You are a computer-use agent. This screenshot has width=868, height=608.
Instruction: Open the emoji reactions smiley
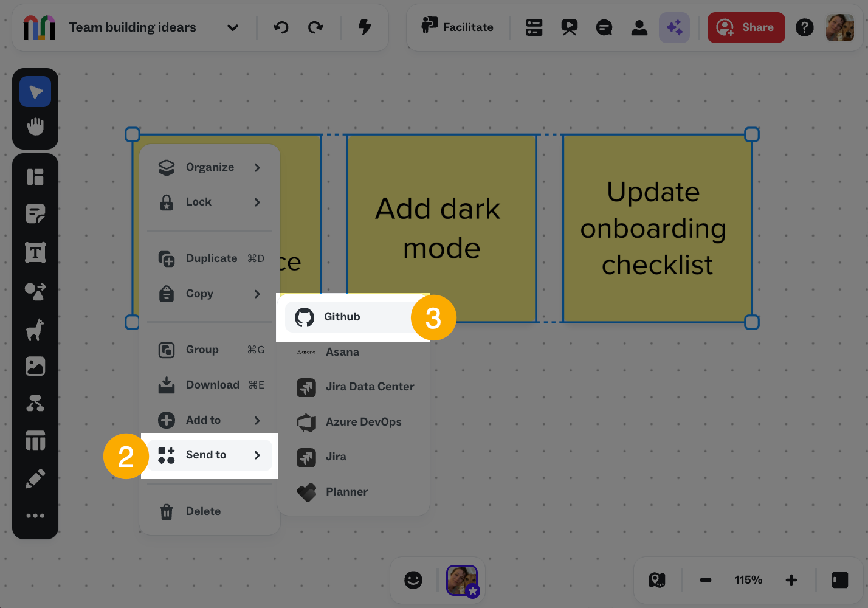click(x=413, y=580)
